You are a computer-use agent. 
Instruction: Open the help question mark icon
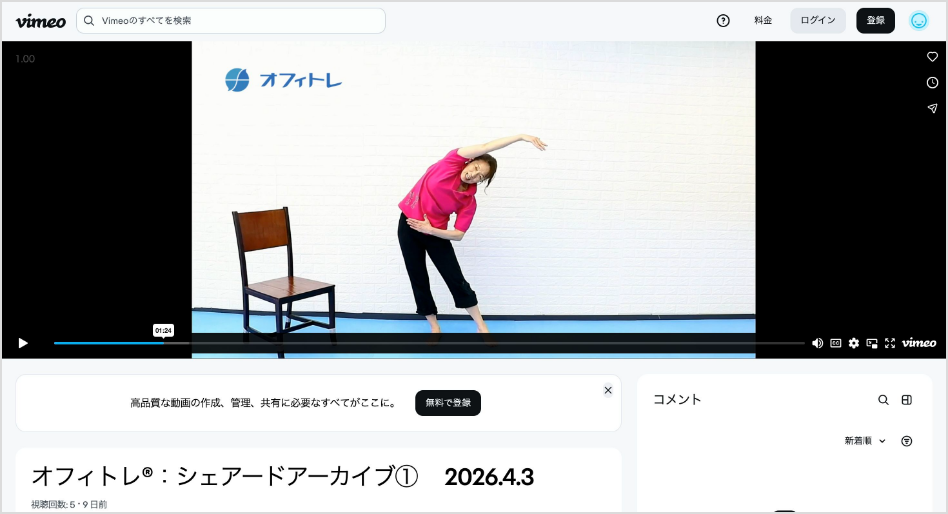tap(723, 21)
